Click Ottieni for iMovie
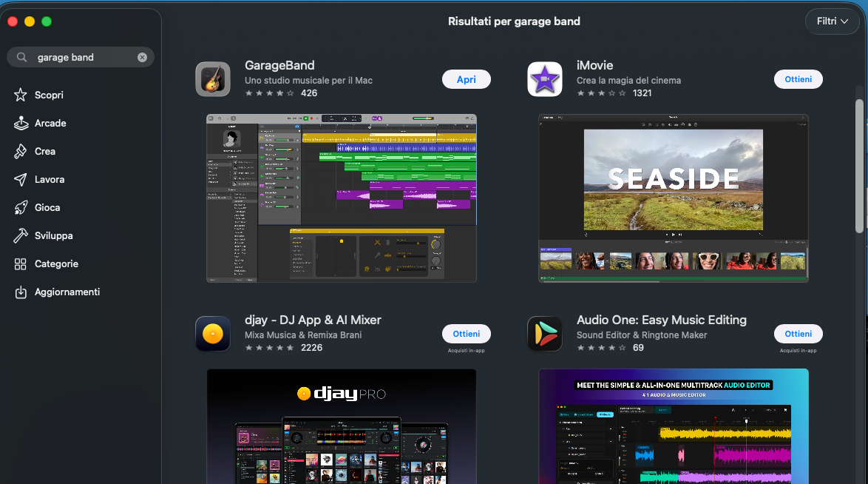Image resolution: width=868 pixels, height=484 pixels. point(799,79)
